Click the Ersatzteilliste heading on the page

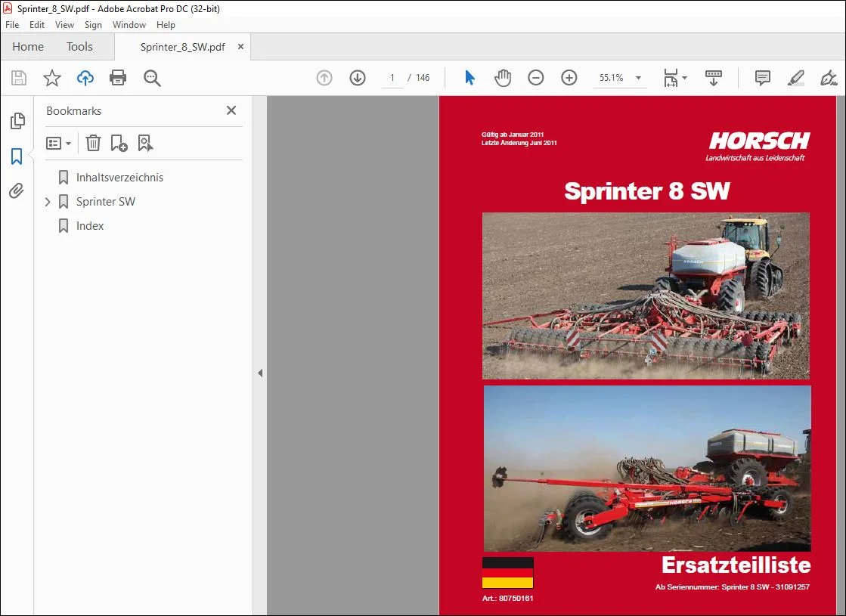click(x=736, y=565)
